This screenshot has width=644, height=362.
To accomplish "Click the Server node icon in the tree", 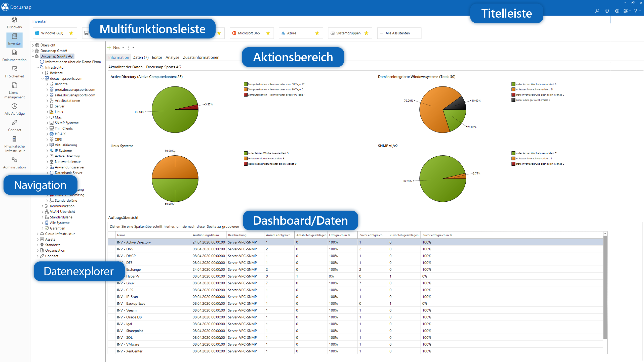I will (52, 106).
